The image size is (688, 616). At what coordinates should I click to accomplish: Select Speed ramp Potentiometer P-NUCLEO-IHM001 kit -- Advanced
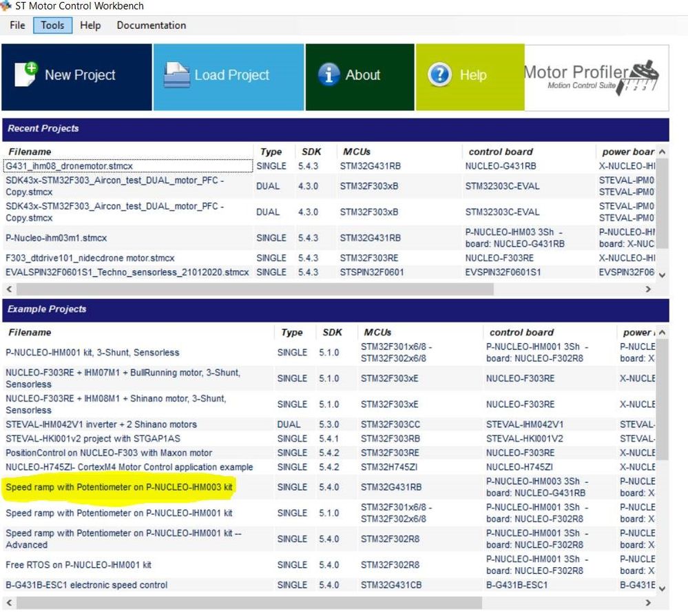pyautogui.click(x=123, y=539)
